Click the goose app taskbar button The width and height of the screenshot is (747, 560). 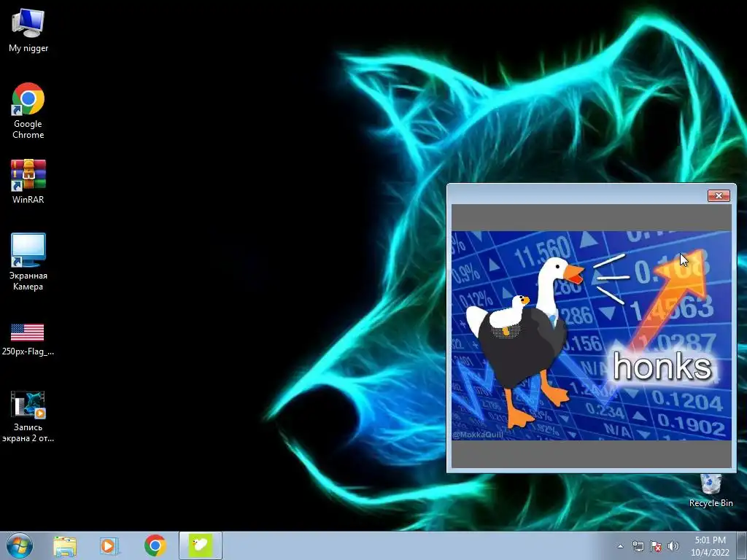point(200,545)
